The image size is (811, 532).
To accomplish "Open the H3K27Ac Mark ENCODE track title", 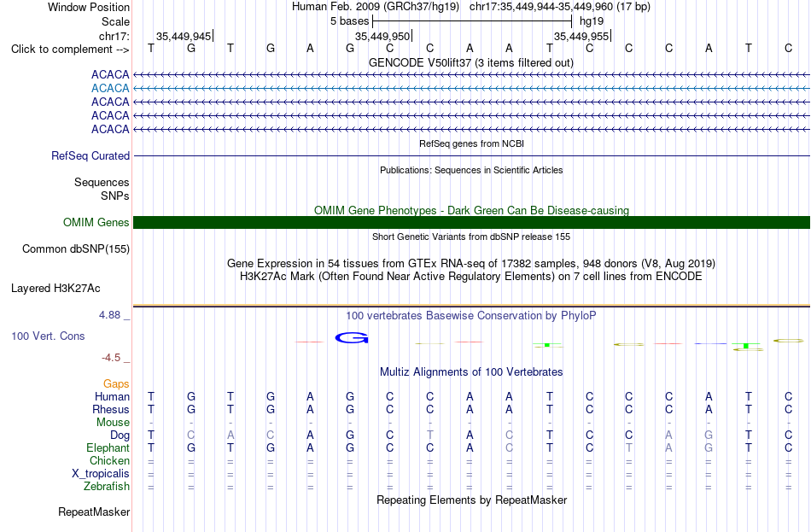I will point(471,277).
